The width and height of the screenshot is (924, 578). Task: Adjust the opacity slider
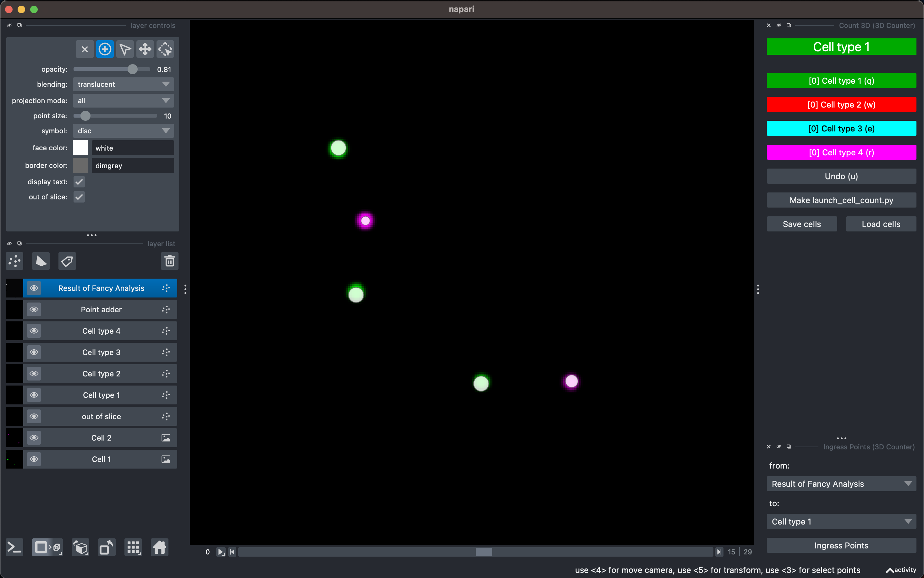133,69
